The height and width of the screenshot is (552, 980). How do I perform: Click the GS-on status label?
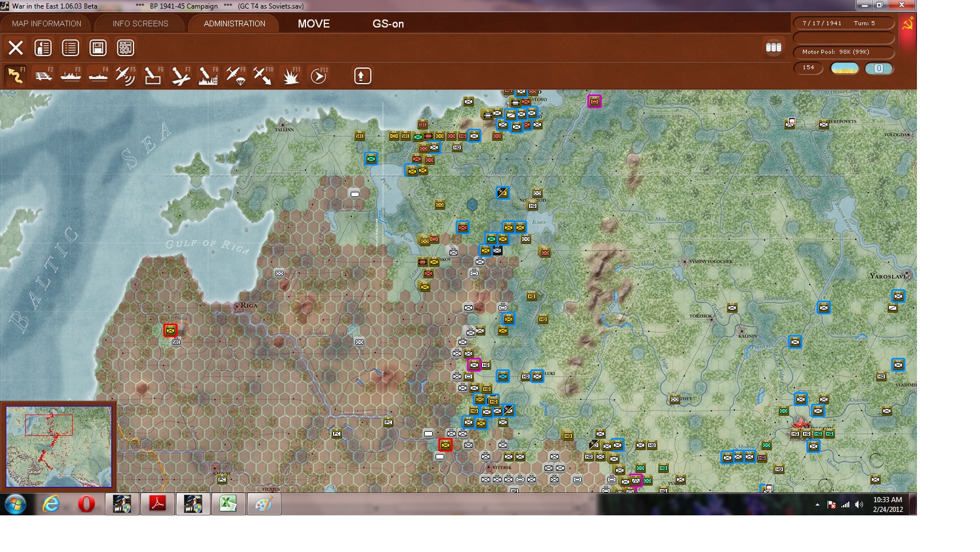[388, 23]
